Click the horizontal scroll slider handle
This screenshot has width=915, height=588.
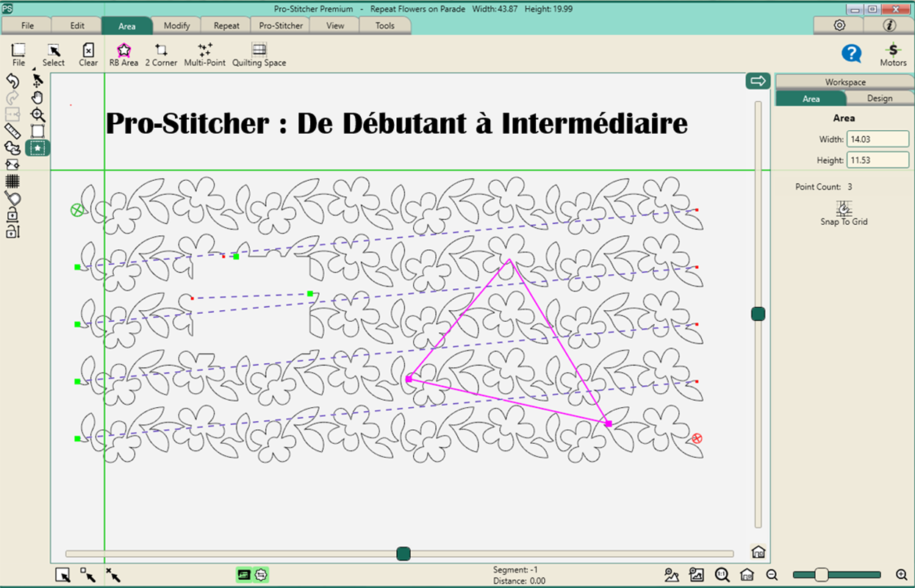403,553
